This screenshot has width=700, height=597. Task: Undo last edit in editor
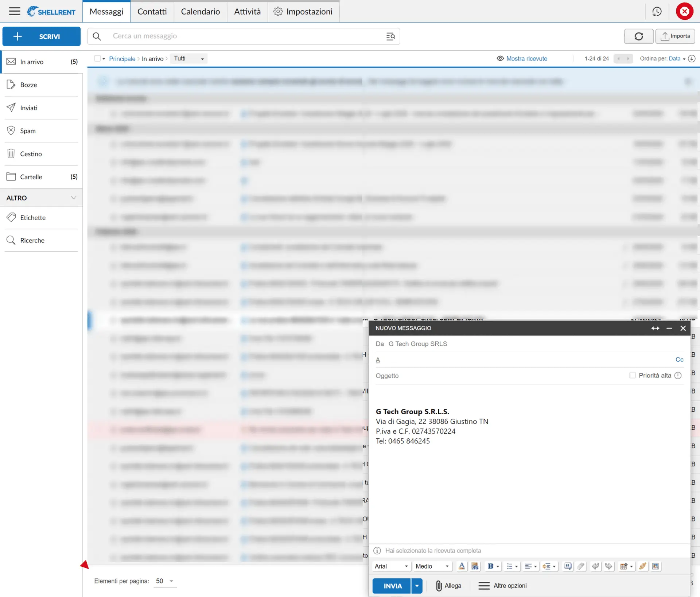click(x=595, y=566)
